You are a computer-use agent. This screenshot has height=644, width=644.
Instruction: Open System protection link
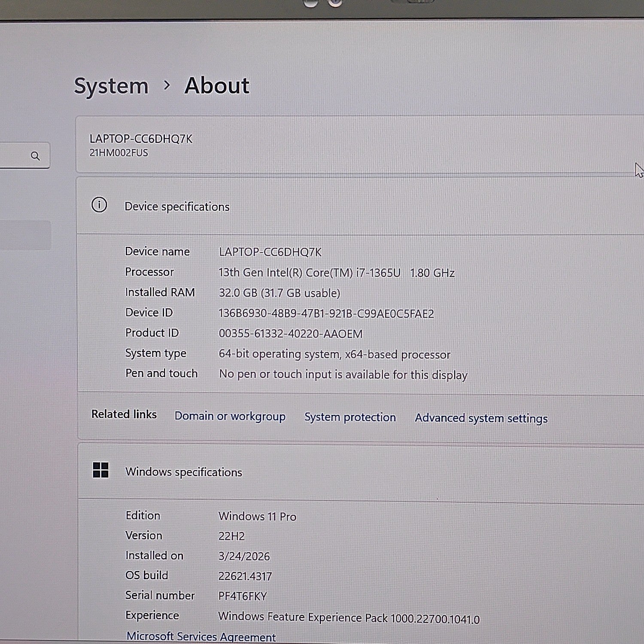tap(350, 417)
